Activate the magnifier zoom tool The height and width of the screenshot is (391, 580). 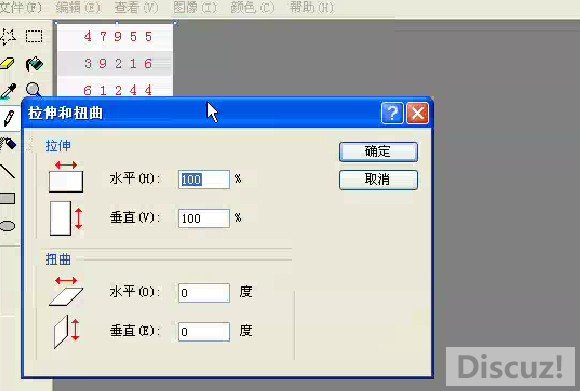[33, 90]
